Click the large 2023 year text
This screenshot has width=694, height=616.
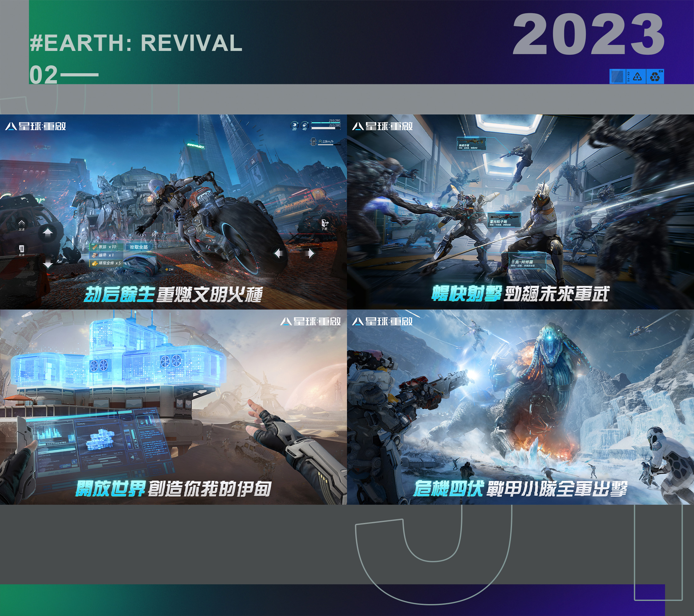point(589,34)
